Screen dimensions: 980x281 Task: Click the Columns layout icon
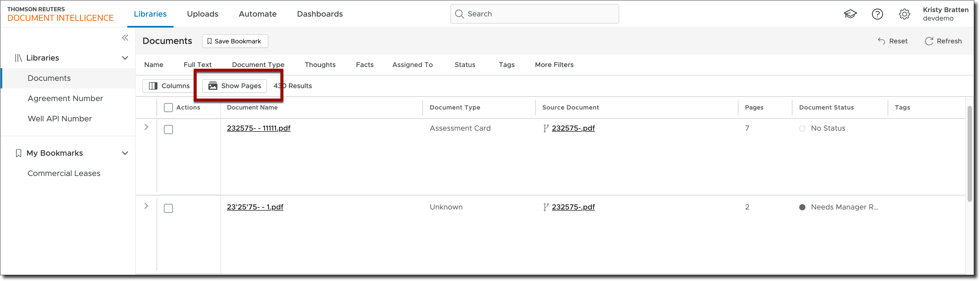click(153, 86)
